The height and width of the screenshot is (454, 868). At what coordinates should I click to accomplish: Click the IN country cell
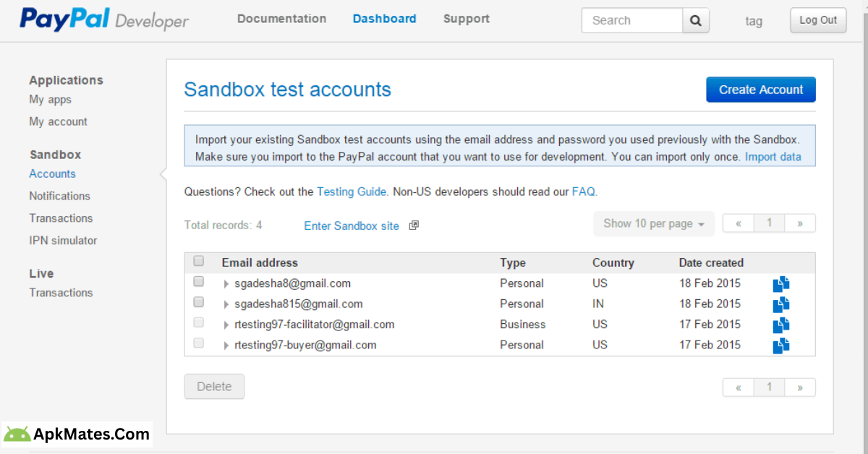click(x=598, y=304)
